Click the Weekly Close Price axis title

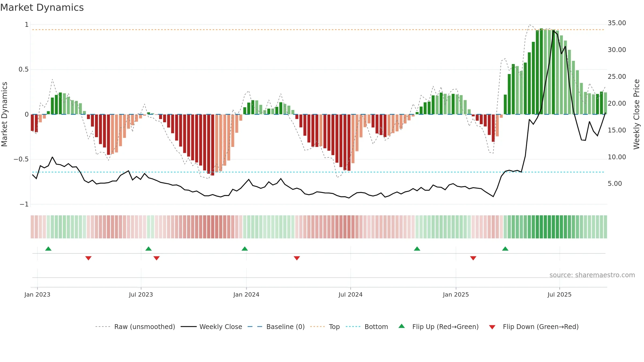[636, 114]
